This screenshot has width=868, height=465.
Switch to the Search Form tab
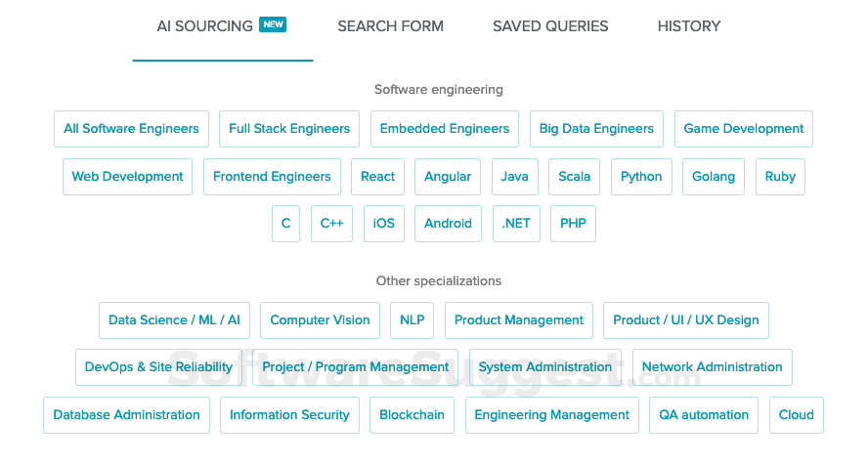pos(390,26)
